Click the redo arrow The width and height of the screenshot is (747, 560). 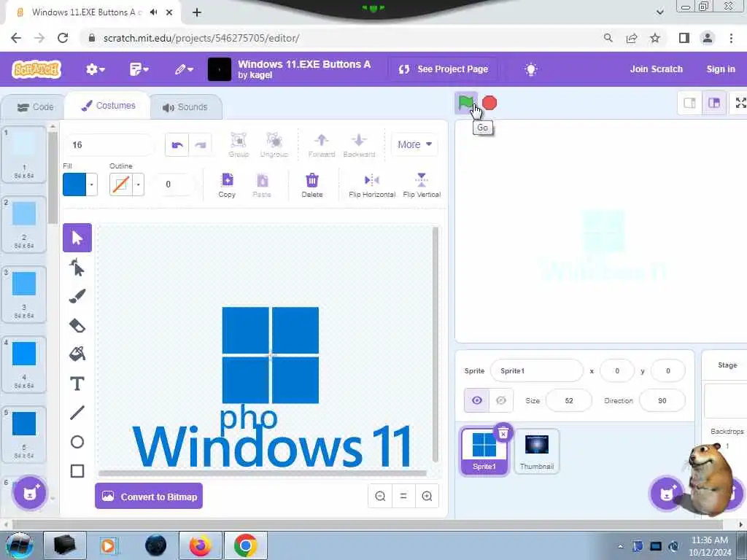click(x=201, y=145)
